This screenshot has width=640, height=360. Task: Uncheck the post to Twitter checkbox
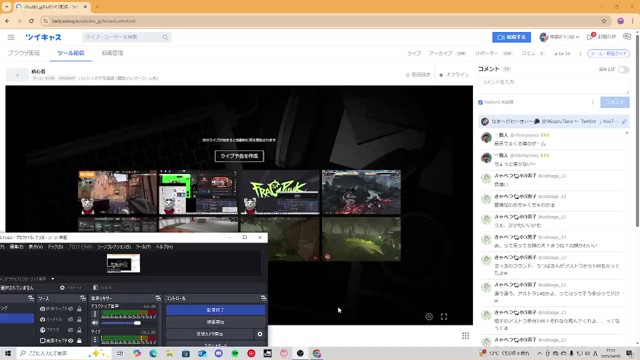point(480,102)
